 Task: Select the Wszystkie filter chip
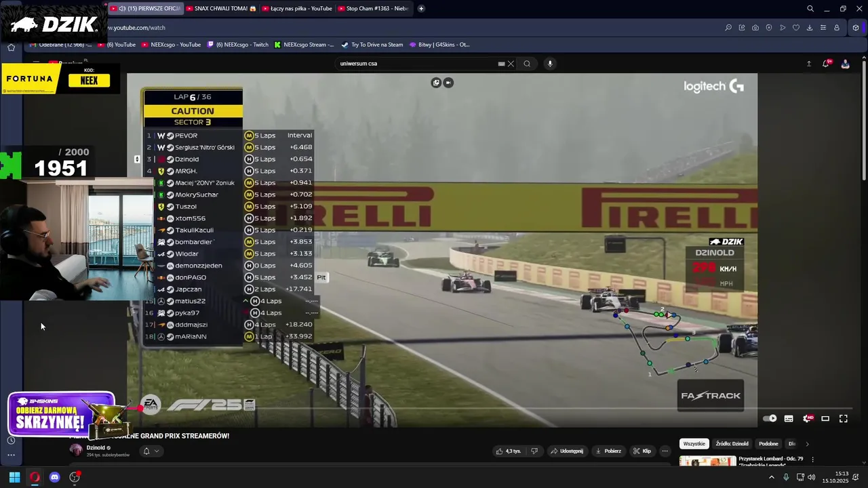(694, 444)
